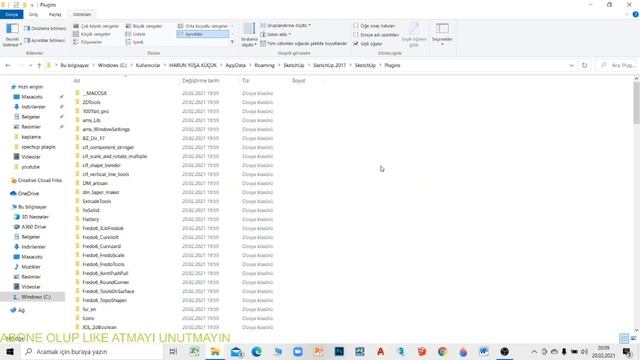This screenshot has height=360, width=640.
Task: Switch layout to Küçük simgeler
Action: pos(92,34)
